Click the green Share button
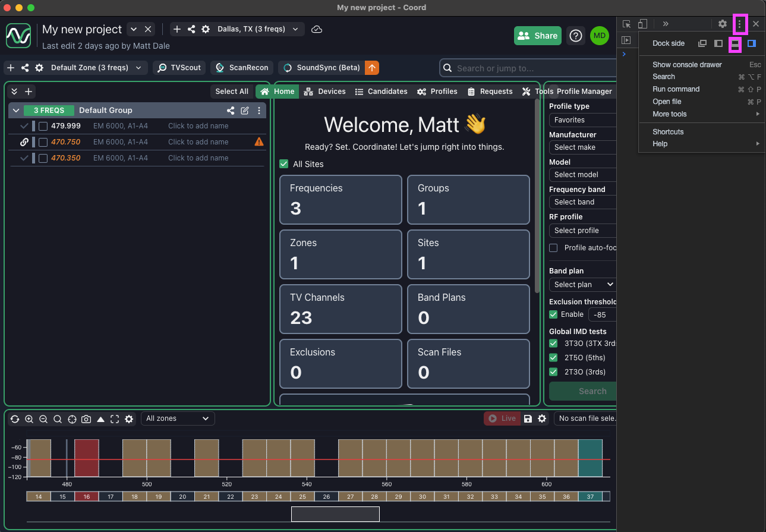Viewport: 766px width, 532px height. tap(538, 36)
